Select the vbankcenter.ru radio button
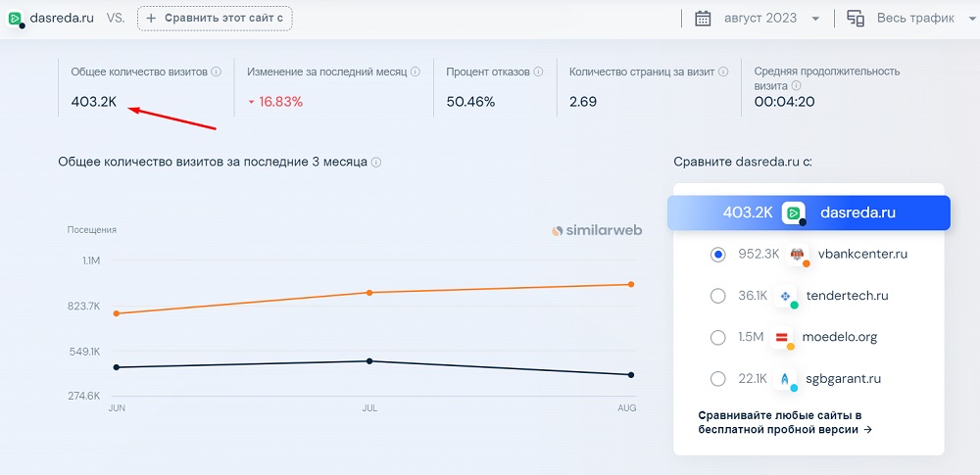The image size is (980, 475). pyautogui.click(x=718, y=255)
